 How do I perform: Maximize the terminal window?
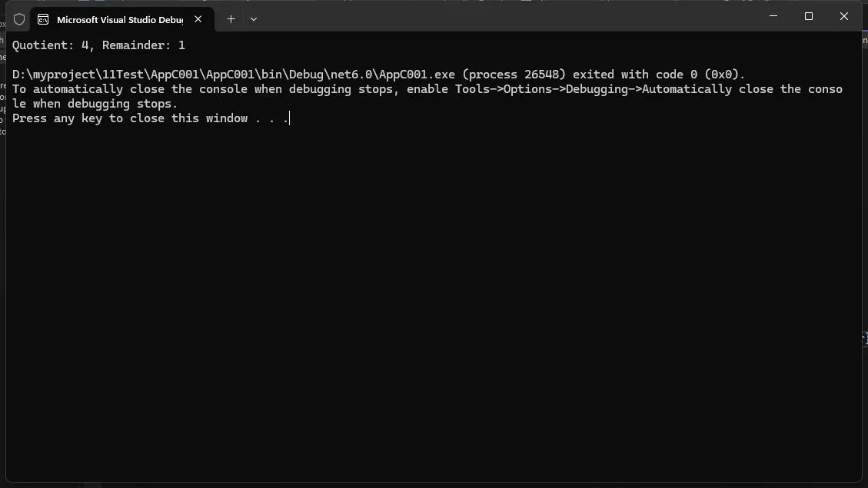809,16
